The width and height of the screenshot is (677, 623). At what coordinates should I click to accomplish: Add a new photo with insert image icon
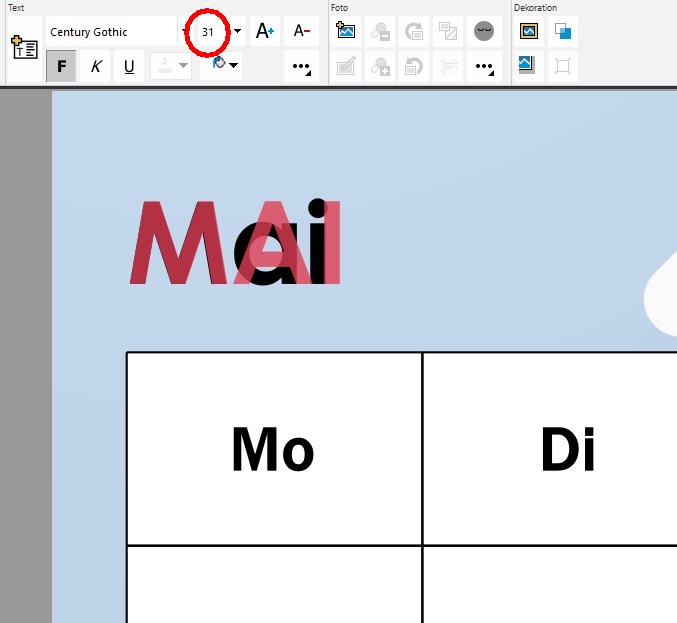coord(345,31)
